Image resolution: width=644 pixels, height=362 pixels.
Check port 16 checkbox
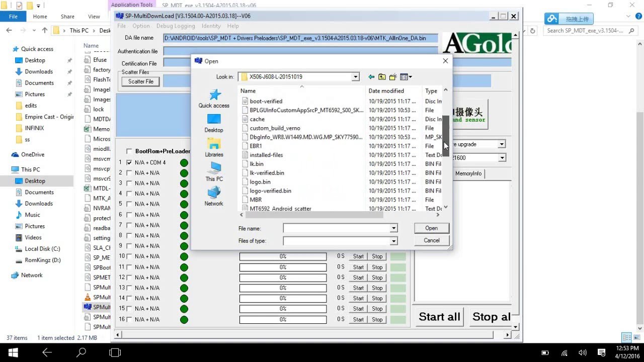(129, 319)
